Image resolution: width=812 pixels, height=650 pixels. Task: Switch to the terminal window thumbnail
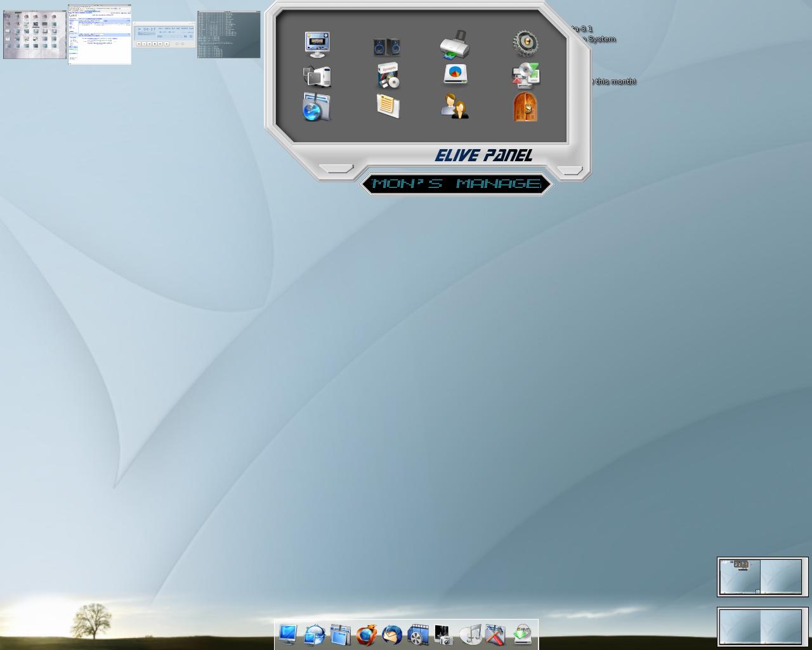[229, 35]
